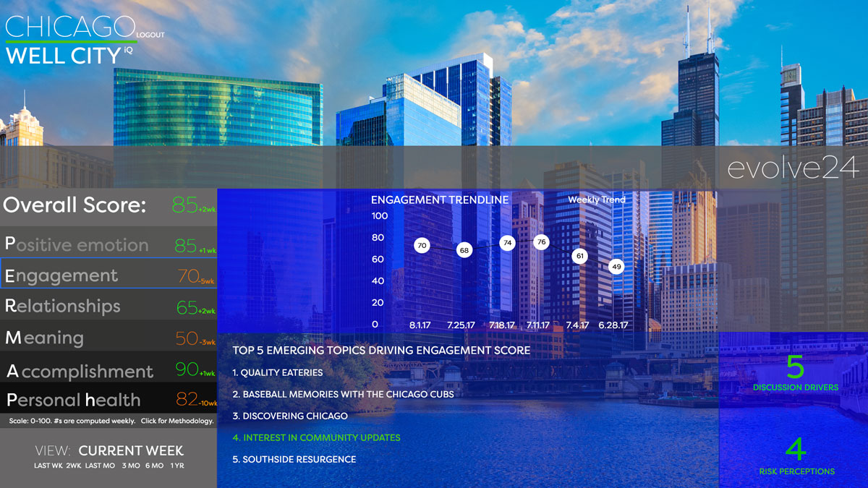Open the 4 Risk Perceptions tile
The image size is (868, 488).
(795, 455)
